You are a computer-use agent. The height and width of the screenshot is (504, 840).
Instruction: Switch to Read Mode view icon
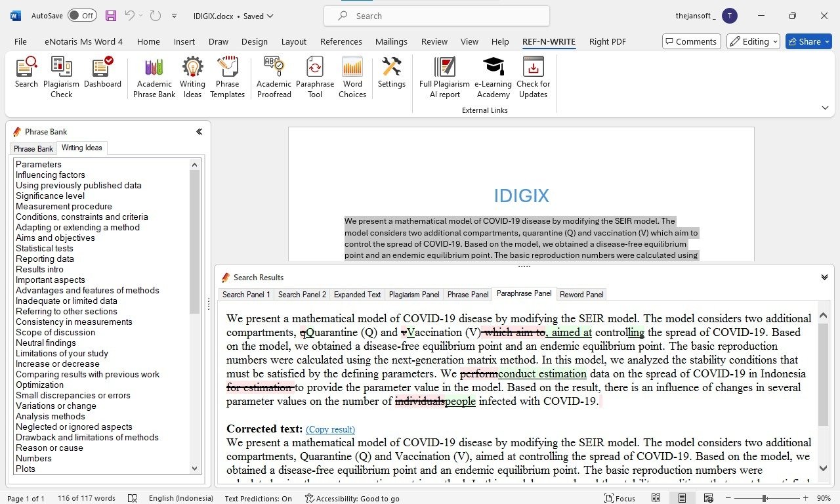[x=657, y=498]
